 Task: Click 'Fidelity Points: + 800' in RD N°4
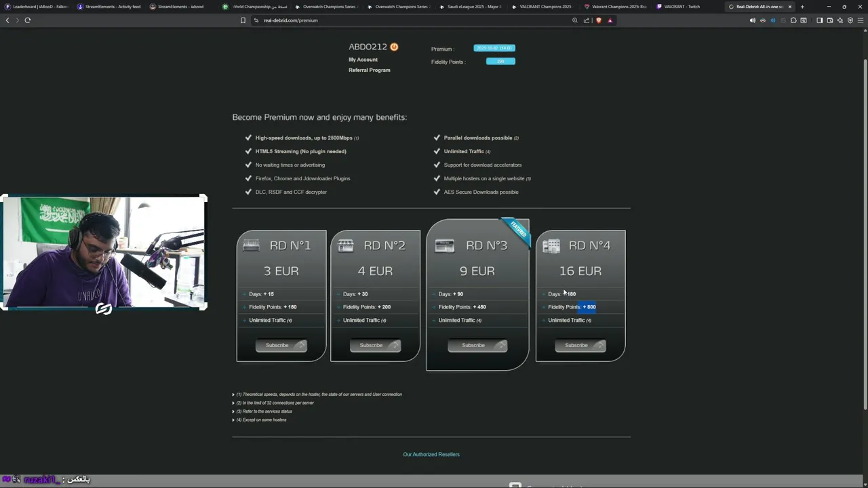click(x=572, y=307)
